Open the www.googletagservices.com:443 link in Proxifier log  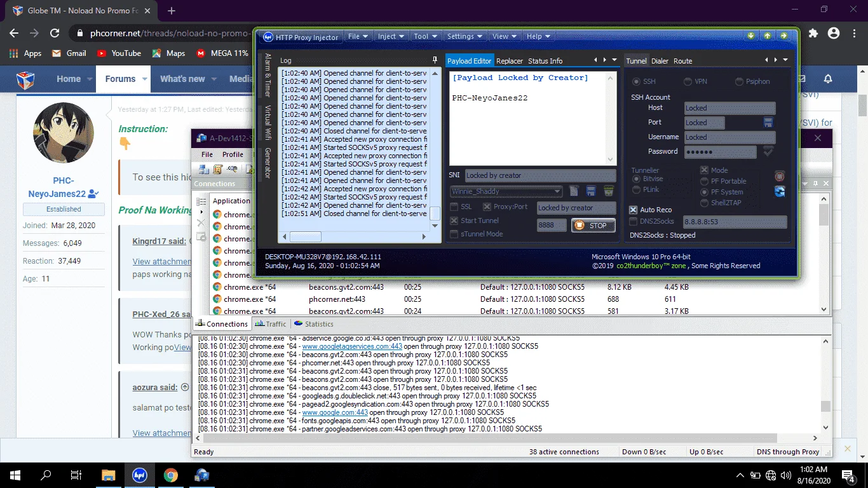[352, 346]
